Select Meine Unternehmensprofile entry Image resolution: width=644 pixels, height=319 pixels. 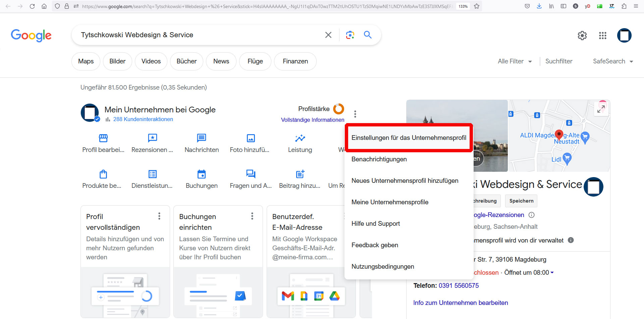click(x=409, y=202)
